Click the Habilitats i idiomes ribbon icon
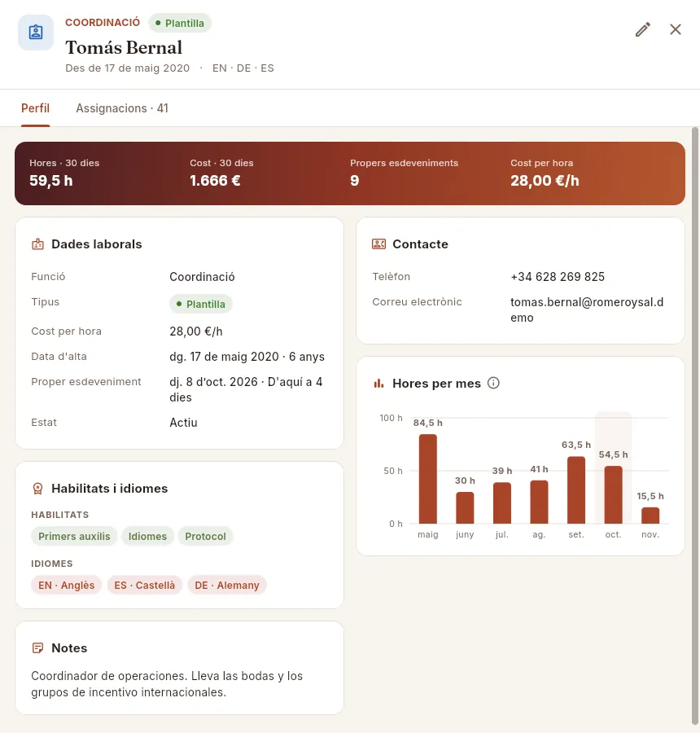This screenshot has width=700, height=733. click(x=38, y=489)
